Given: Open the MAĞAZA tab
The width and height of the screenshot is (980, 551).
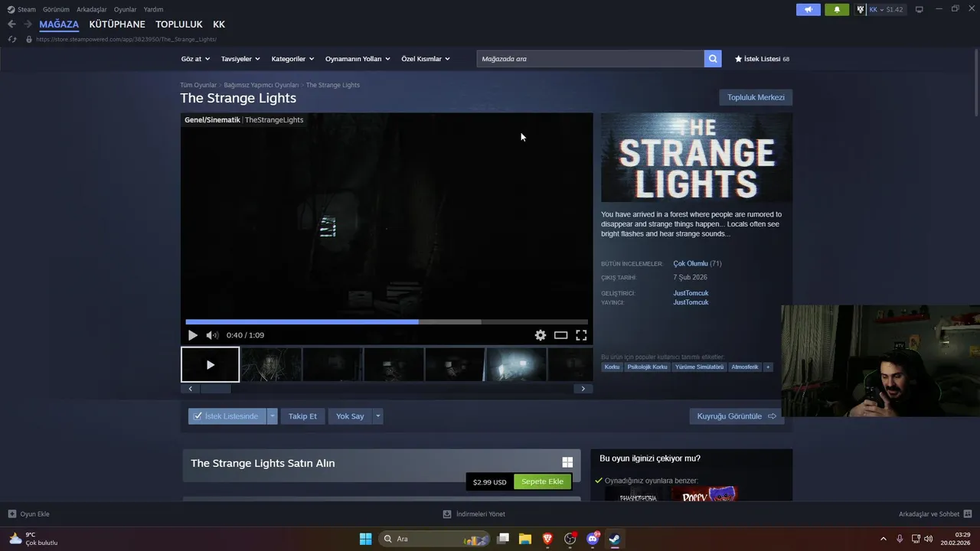Looking at the screenshot, I should click(59, 24).
